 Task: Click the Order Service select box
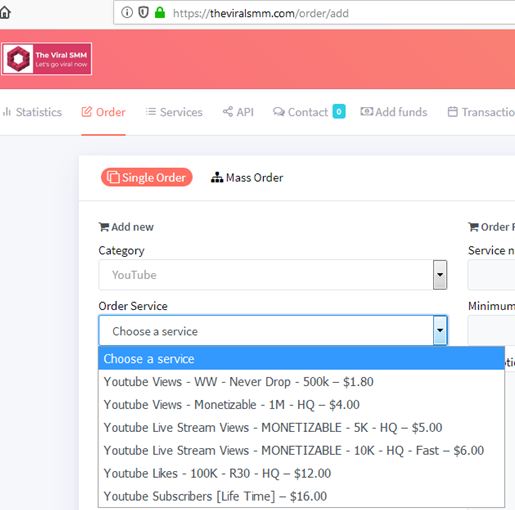pos(273,330)
